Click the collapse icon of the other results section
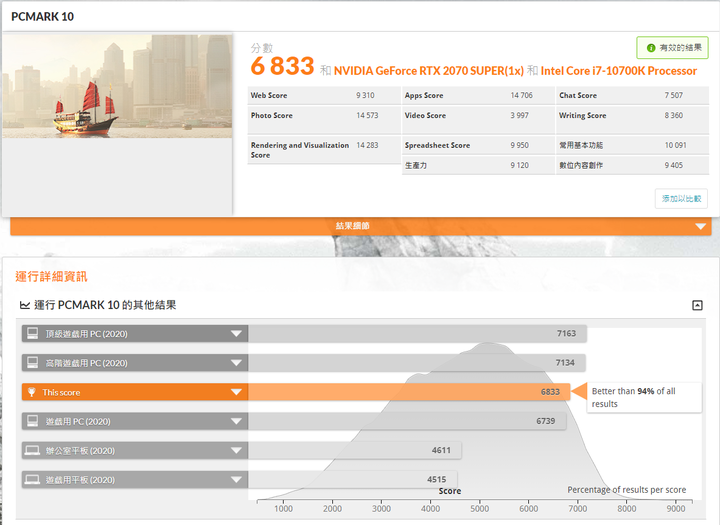 pyautogui.click(x=697, y=305)
